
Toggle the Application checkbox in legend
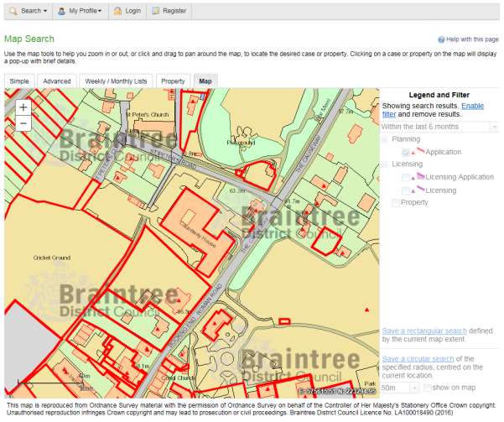tap(406, 152)
